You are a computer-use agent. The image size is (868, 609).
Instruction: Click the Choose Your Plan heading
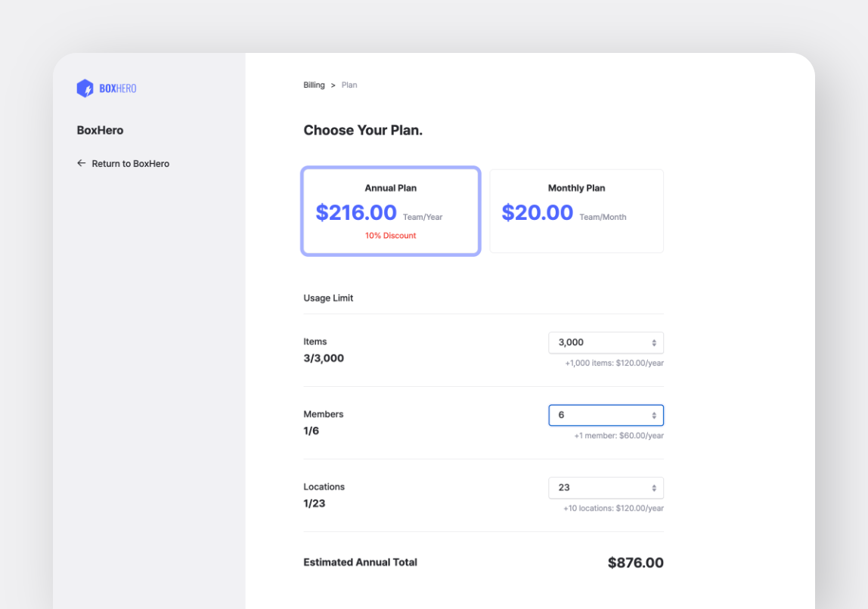(x=363, y=130)
